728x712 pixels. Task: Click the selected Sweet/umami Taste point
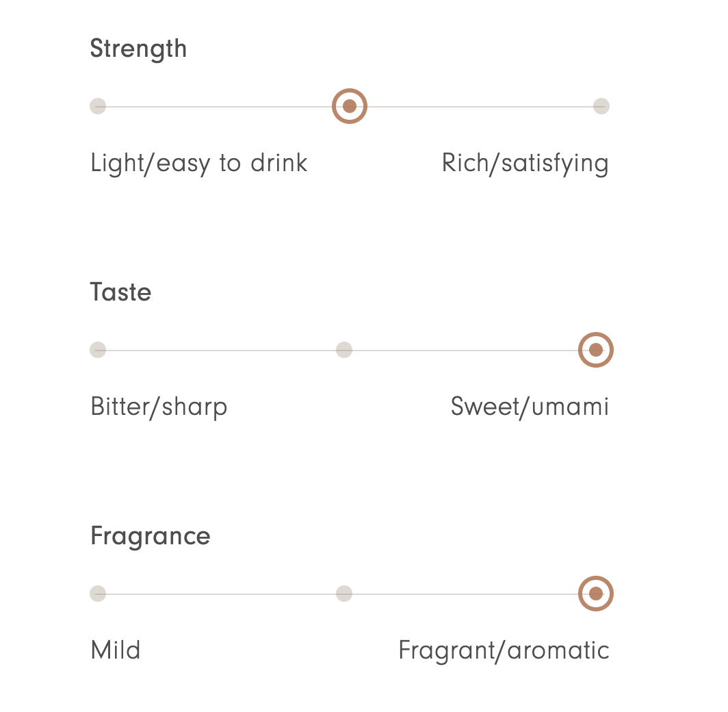595,351
